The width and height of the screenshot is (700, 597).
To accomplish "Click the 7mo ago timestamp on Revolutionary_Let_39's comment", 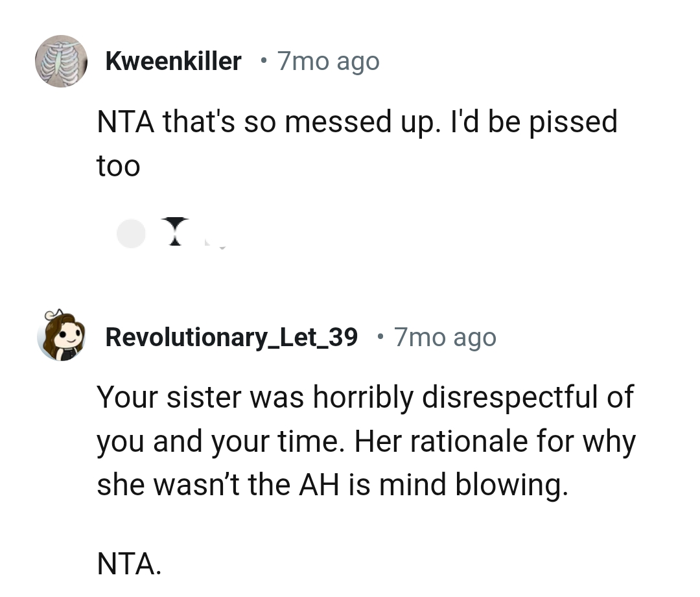I will 445,336.
